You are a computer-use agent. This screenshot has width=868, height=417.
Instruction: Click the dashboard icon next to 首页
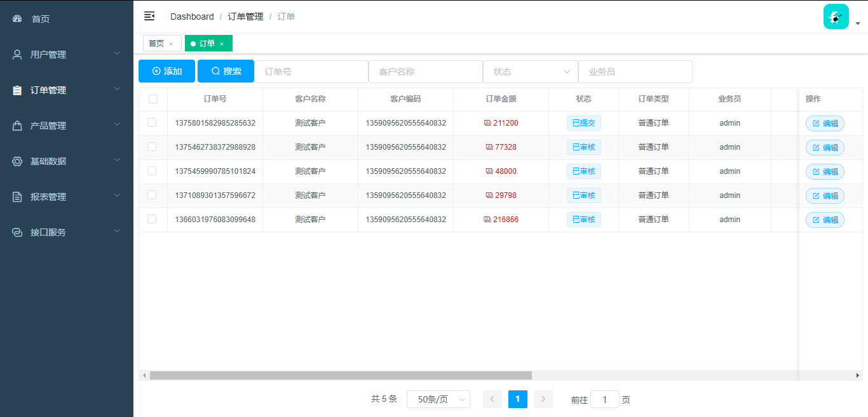pyautogui.click(x=18, y=19)
